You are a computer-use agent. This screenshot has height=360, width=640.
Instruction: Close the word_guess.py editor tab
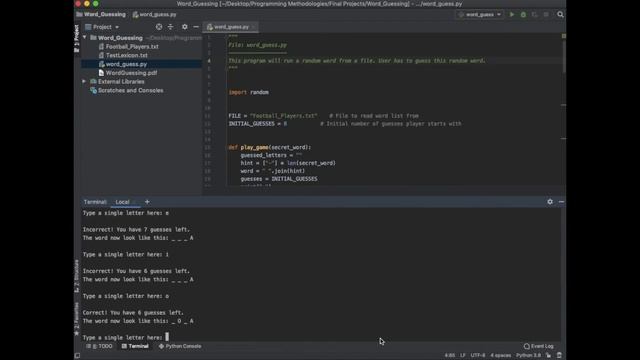click(x=253, y=27)
